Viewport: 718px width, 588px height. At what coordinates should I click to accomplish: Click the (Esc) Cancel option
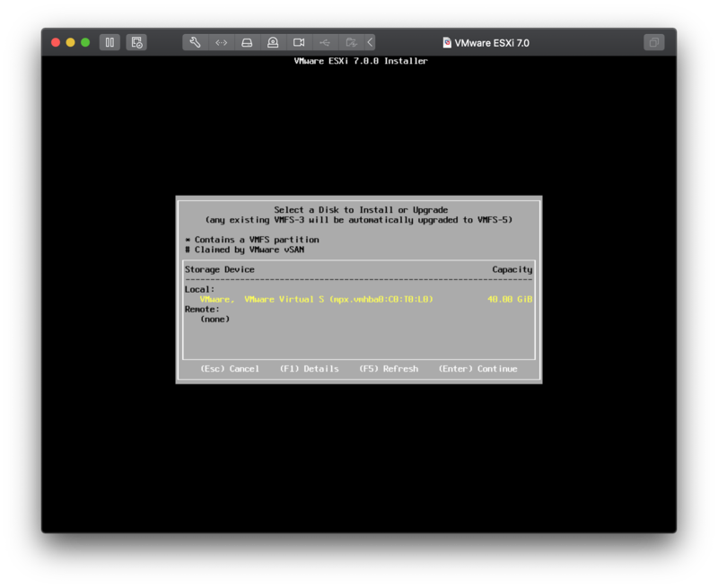click(x=230, y=369)
